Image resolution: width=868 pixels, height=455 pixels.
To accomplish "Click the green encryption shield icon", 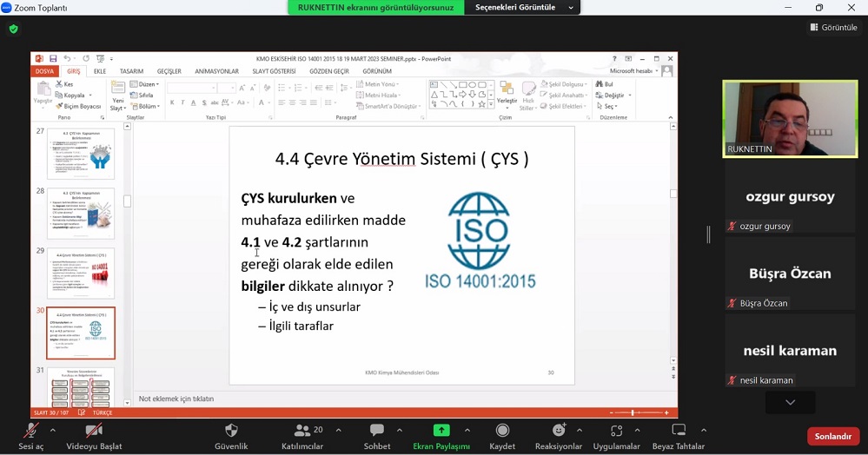I will pyautogui.click(x=13, y=29).
